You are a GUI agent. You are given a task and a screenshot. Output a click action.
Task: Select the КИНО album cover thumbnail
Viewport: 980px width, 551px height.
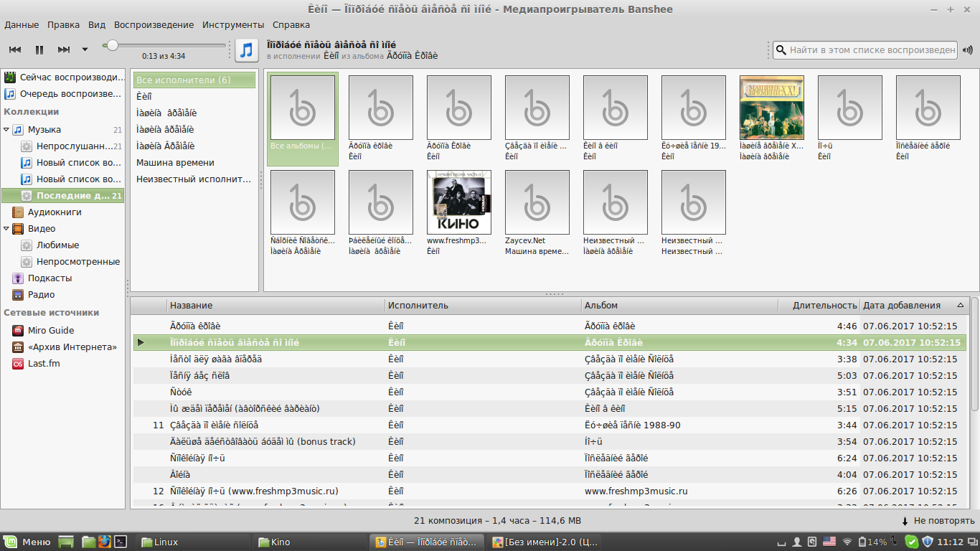tap(459, 202)
